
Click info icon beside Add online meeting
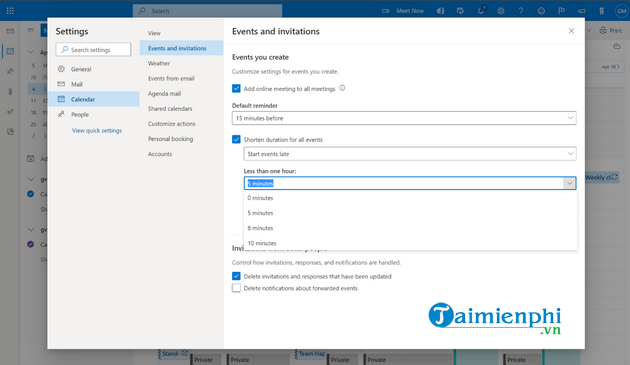point(342,88)
